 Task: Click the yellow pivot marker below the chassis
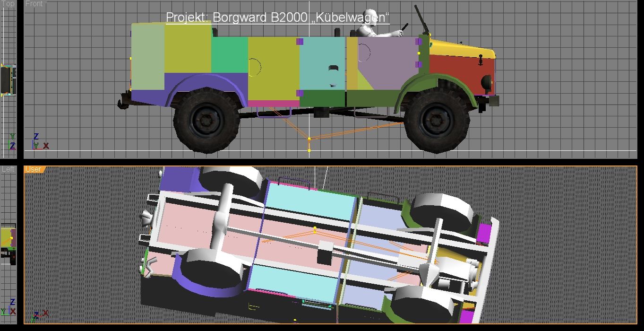coord(309,139)
